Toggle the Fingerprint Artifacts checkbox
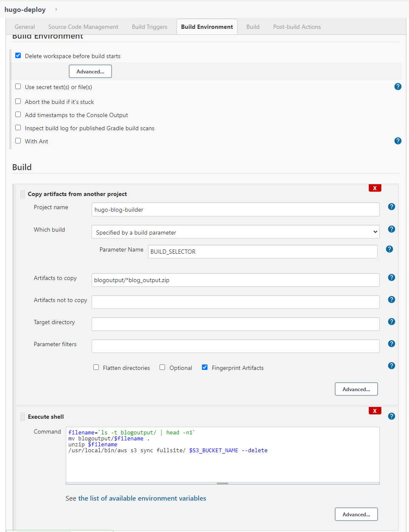 [x=204, y=367]
